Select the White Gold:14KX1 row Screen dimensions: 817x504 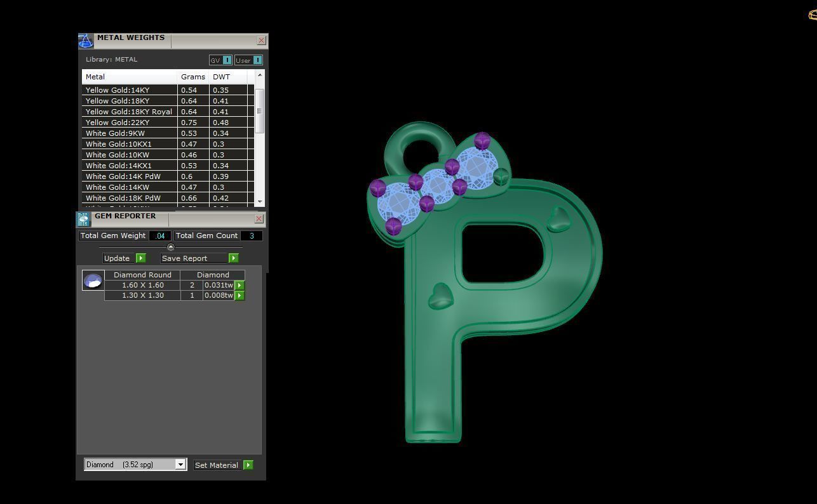[x=168, y=166]
